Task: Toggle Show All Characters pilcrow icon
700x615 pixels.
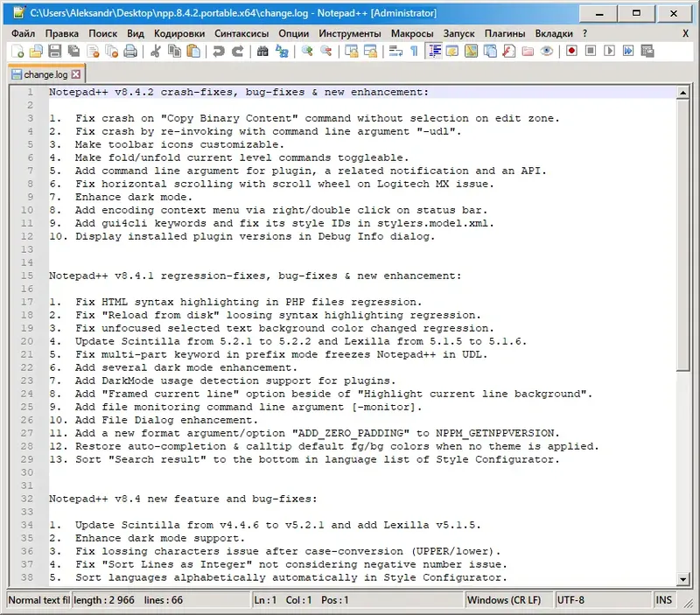Action: (414, 52)
